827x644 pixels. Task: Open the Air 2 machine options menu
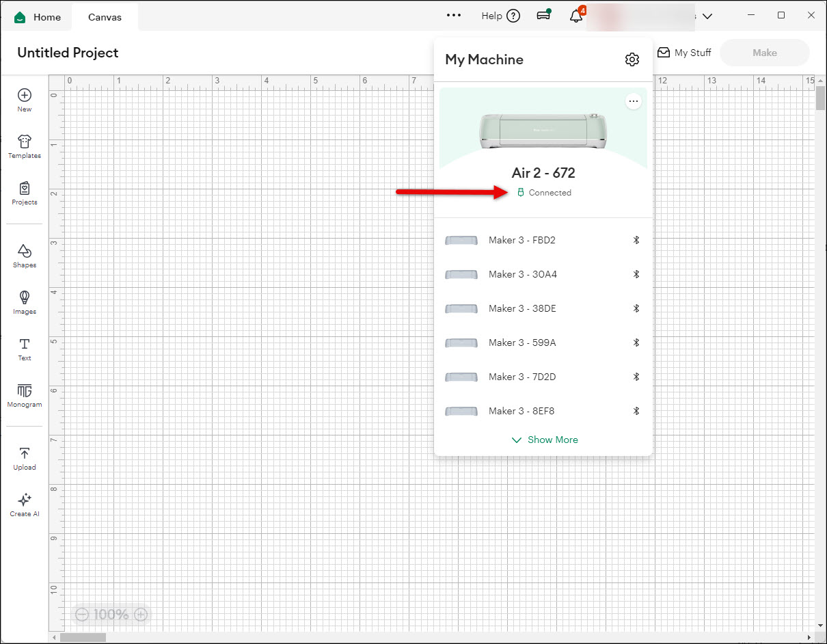[x=634, y=102]
